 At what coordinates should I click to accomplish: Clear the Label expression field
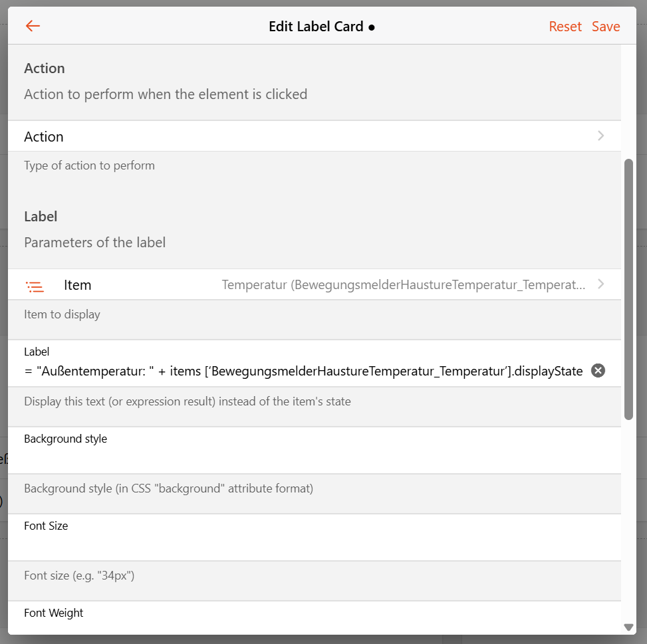click(x=598, y=371)
